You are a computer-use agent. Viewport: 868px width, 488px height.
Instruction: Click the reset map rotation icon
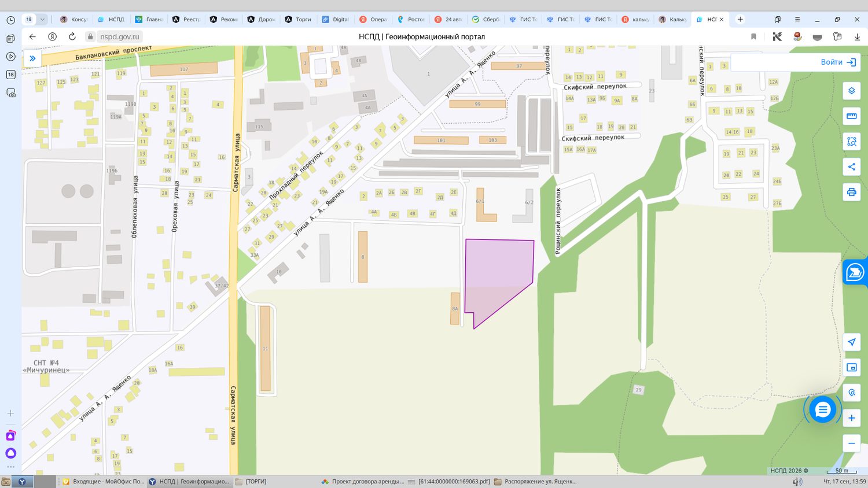(851, 393)
